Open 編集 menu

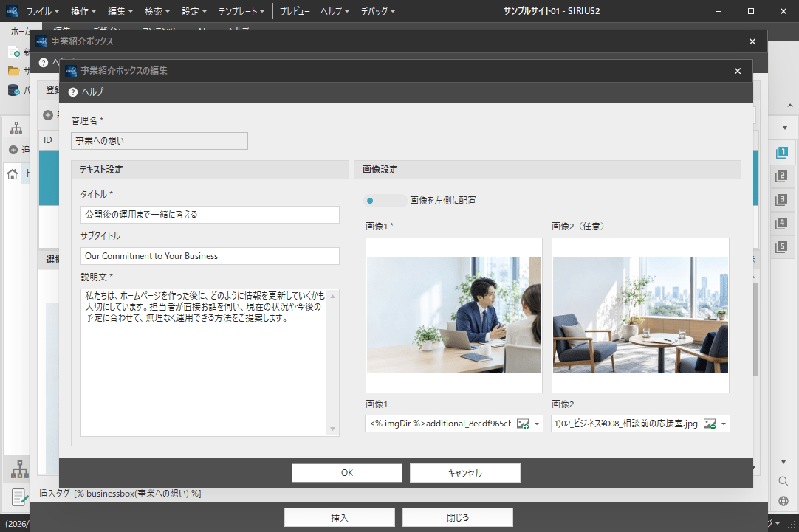tap(120, 11)
